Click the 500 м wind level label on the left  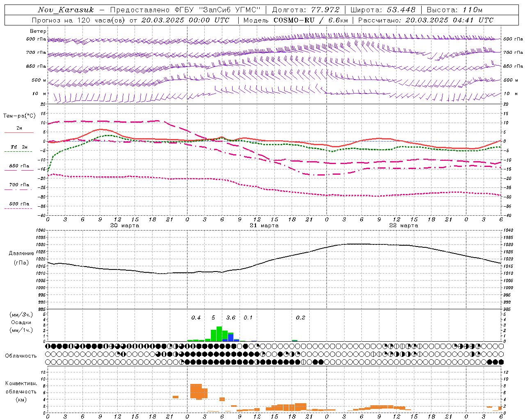39,80
